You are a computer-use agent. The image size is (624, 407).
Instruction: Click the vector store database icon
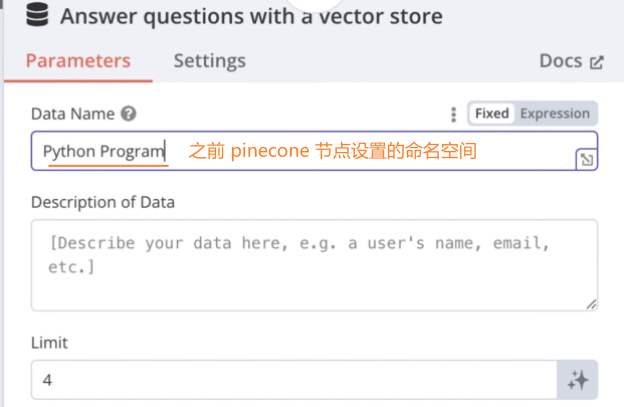pos(39,17)
